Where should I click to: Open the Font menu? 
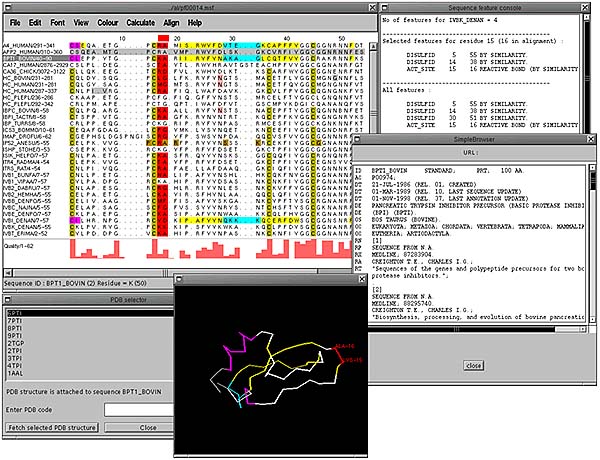[x=59, y=21]
